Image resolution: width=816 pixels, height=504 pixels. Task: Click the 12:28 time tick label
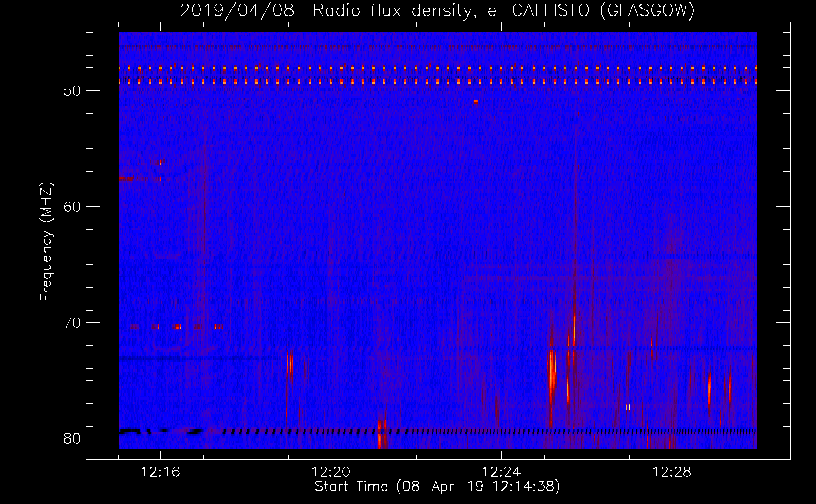672,472
